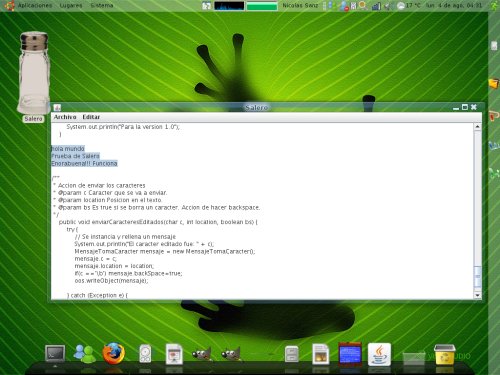Click the "mensaje.c = c;" line

pos(96,259)
